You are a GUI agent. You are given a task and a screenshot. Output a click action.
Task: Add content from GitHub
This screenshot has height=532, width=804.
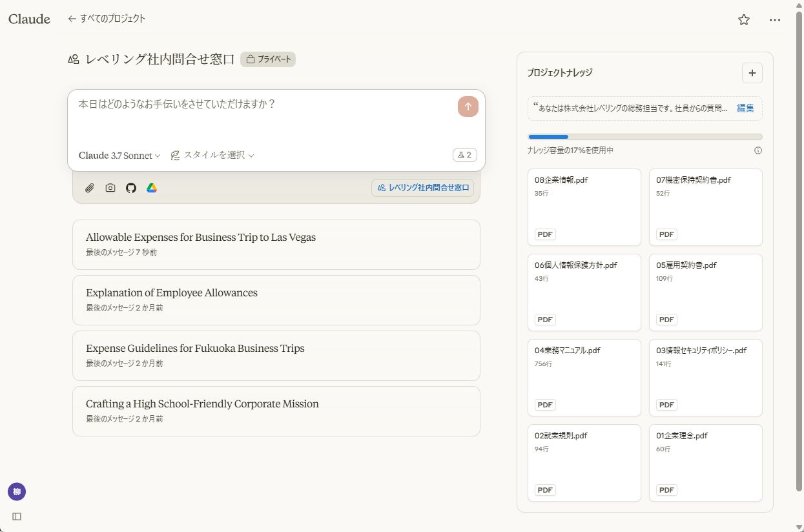pos(131,188)
